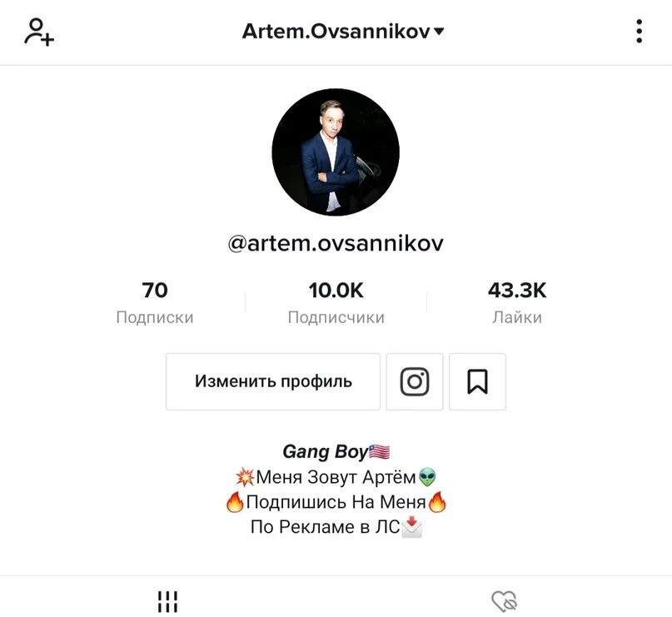Viewport: 672px width, 617px height.
Task: Expand the Artem.Ovsannikov account switcher
Action: (343, 32)
